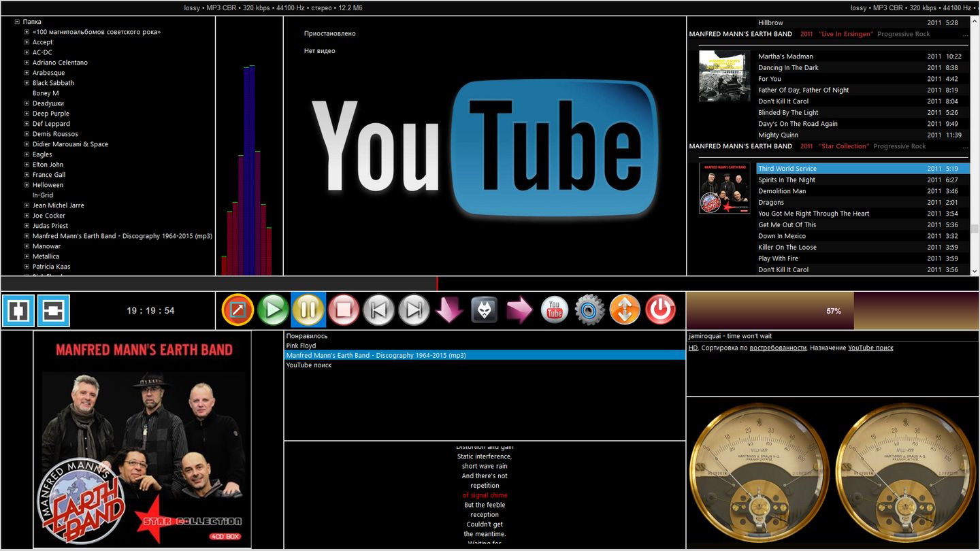This screenshot has height=551, width=980.
Task: Open settings with the gear icon
Action: [x=589, y=310]
